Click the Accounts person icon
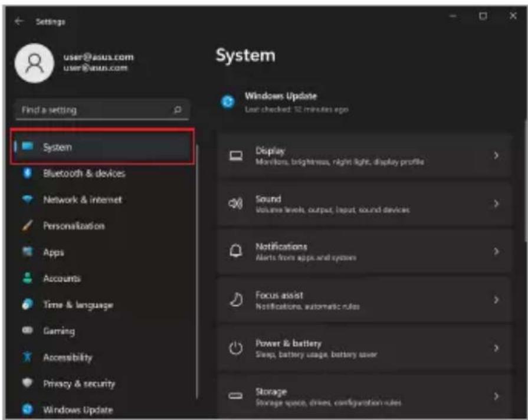The image size is (528, 420). pyautogui.click(x=27, y=278)
